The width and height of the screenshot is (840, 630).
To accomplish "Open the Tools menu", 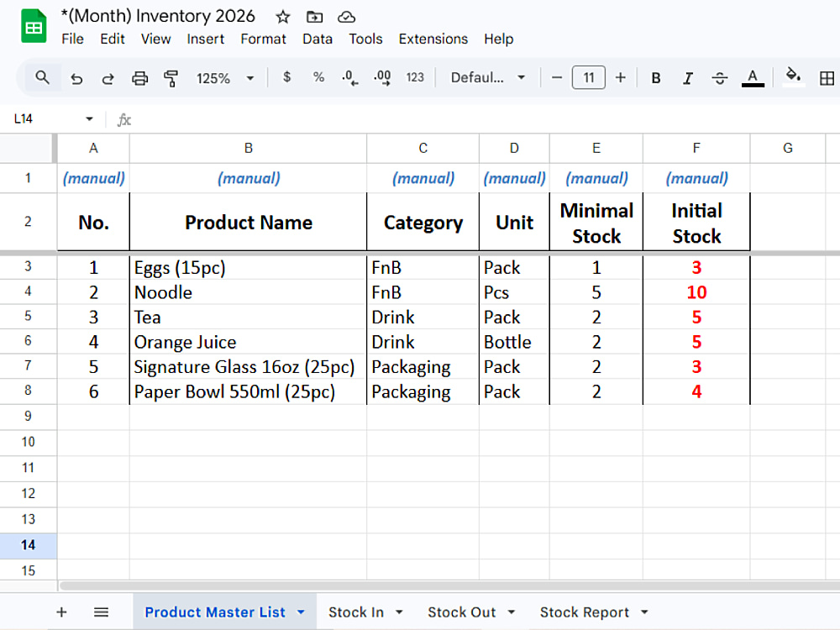I will point(365,39).
